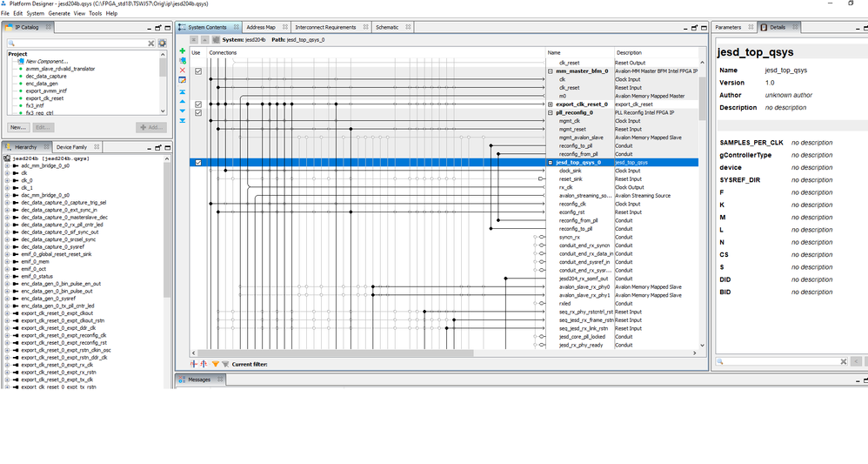Expand enc_data_gen_0_sysref in Hierarchy tree
The height and width of the screenshot is (464, 868).
pos(7,299)
